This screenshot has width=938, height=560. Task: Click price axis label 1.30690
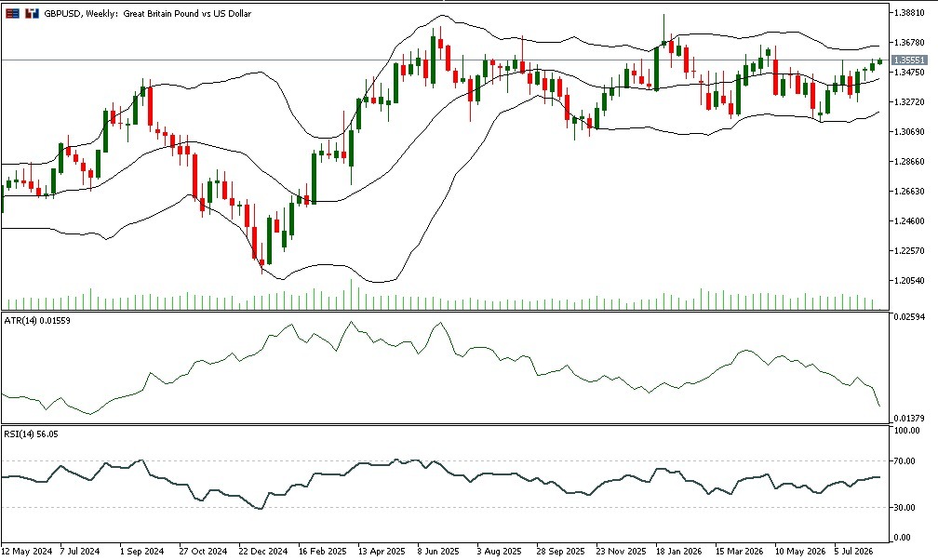[x=909, y=131]
